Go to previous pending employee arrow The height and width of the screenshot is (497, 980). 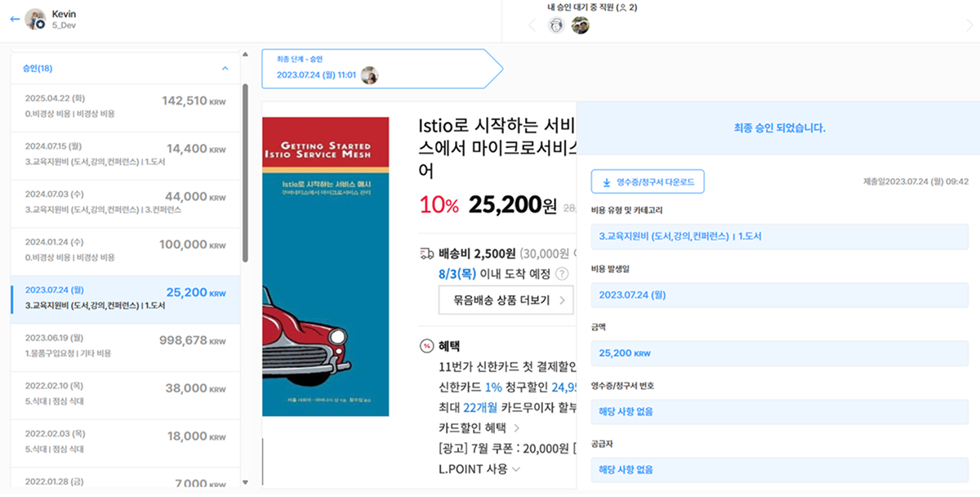(x=532, y=25)
